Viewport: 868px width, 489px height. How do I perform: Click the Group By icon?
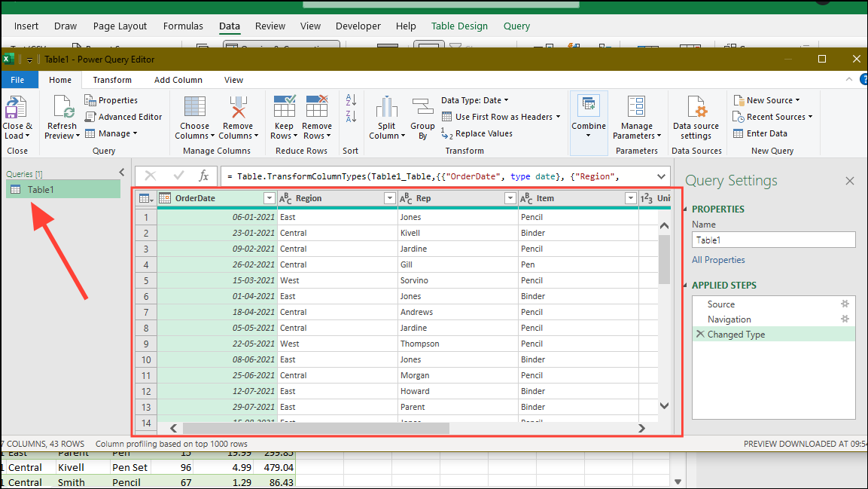click(422, 107)
